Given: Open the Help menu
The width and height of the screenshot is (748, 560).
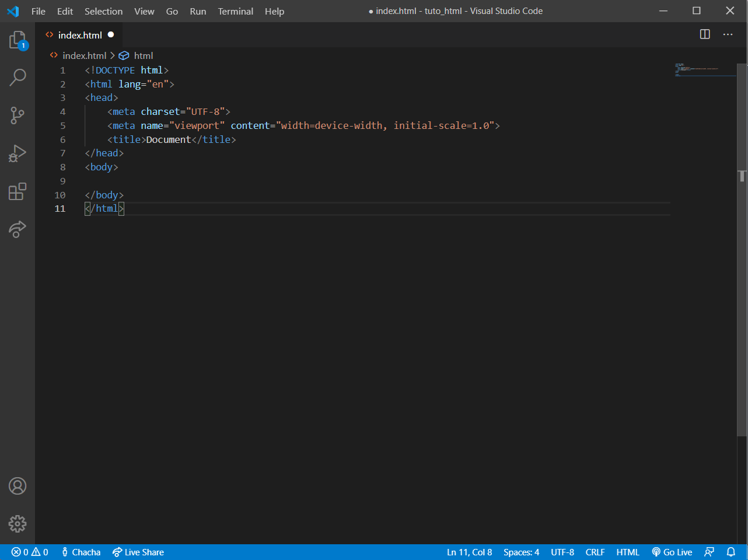Looking at the screenshot, I should (x=274, y=11).
